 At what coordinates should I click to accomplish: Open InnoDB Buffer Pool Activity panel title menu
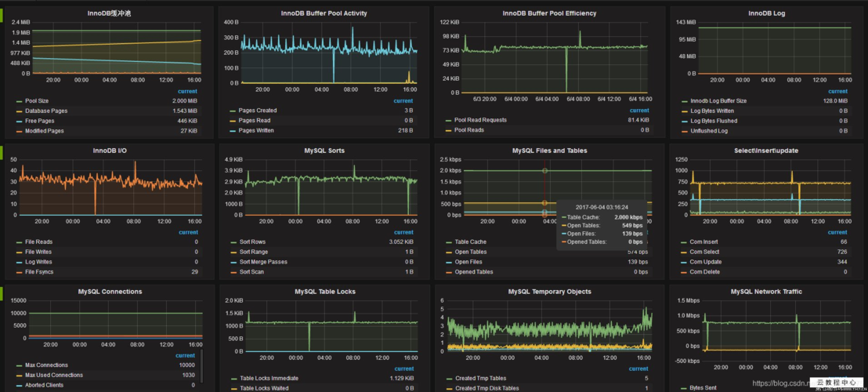coord(325,13)
